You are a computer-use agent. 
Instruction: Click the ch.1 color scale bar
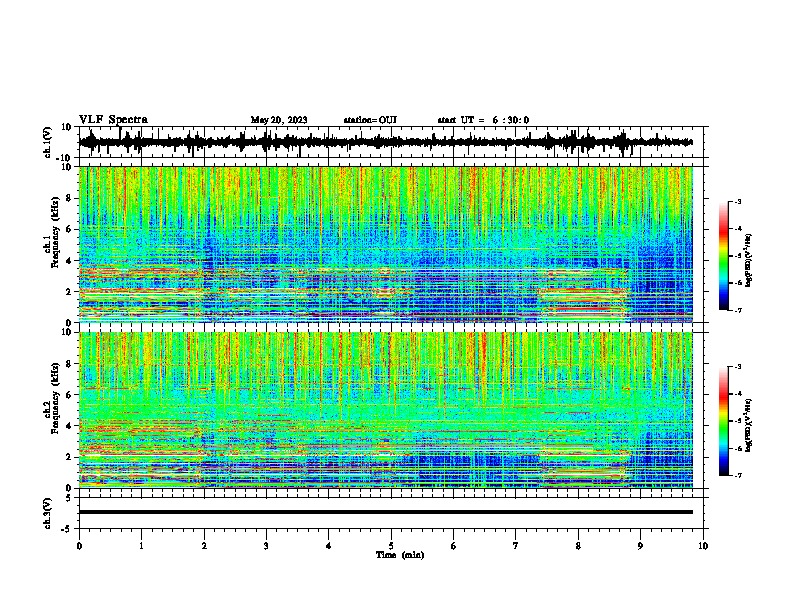723,256
